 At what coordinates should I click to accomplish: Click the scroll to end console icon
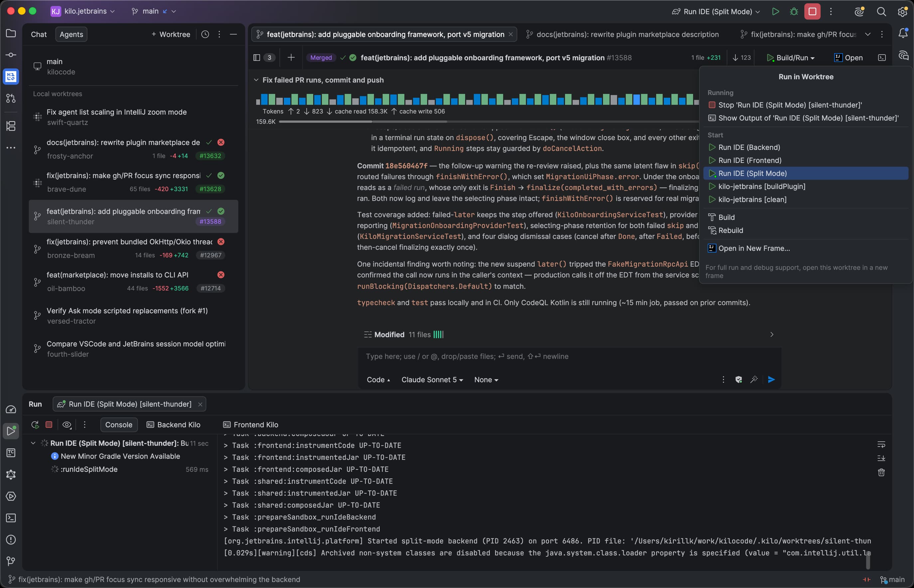[x=881, y=458]
